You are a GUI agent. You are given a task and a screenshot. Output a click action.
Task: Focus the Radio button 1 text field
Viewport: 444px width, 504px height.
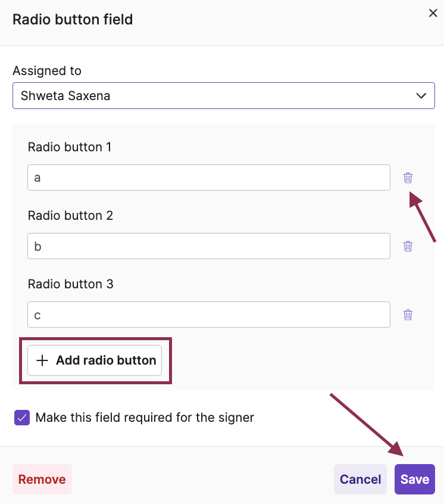tap(208, 178)
